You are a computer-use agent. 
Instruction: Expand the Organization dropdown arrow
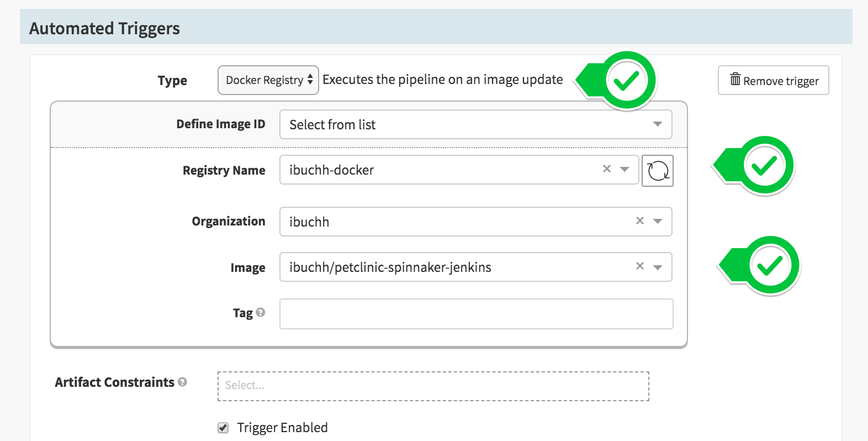658,222
